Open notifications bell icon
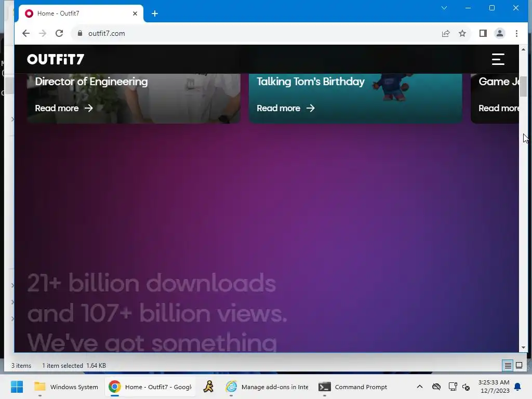Image resolution: width=532 pixels, height=399 pixels. 517,387
